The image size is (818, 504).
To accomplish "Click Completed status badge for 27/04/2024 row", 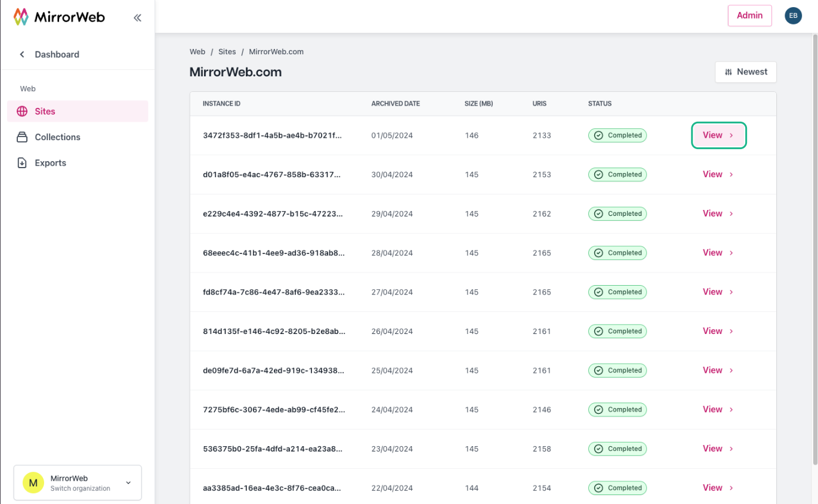I will click(x=618, y=292).
